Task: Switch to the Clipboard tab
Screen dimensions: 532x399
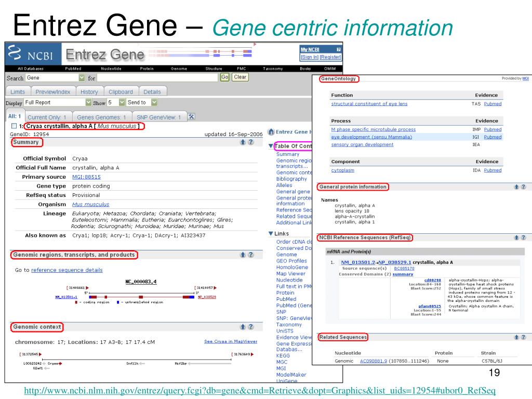Action: click(121, 91)
